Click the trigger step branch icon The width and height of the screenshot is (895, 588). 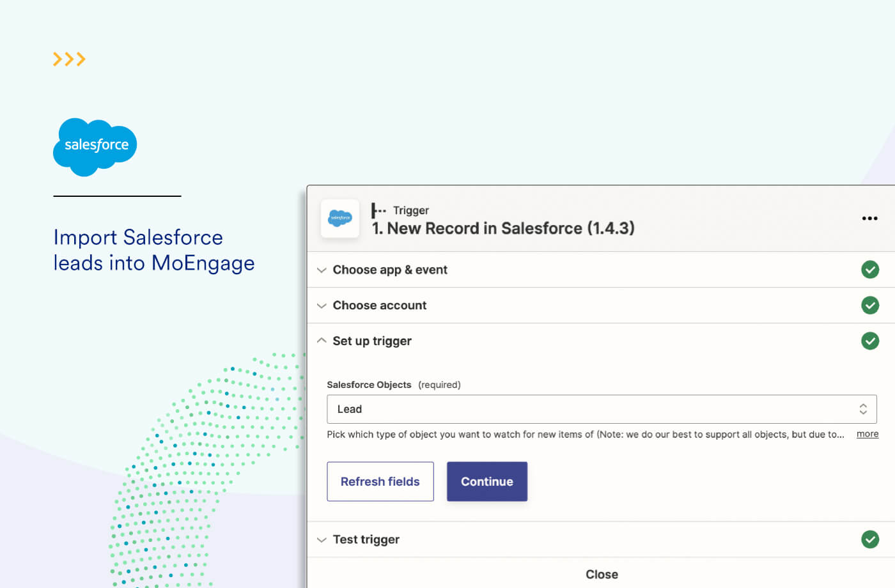(x=378, y=210)
